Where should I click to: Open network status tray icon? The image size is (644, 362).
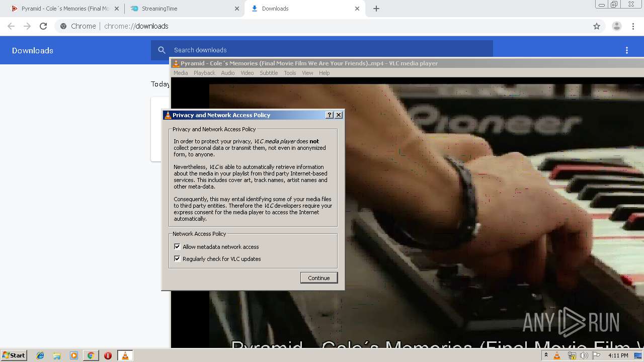[572, 355]
